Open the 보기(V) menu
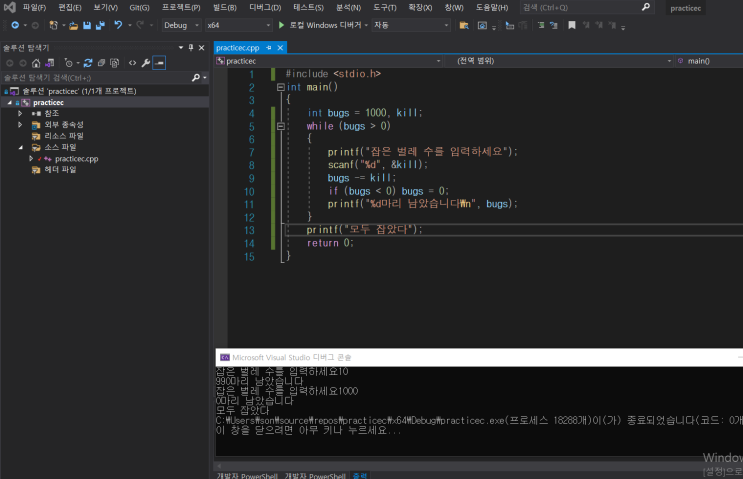The width and height of the screenshot is (743, 479). click(106, 8)
